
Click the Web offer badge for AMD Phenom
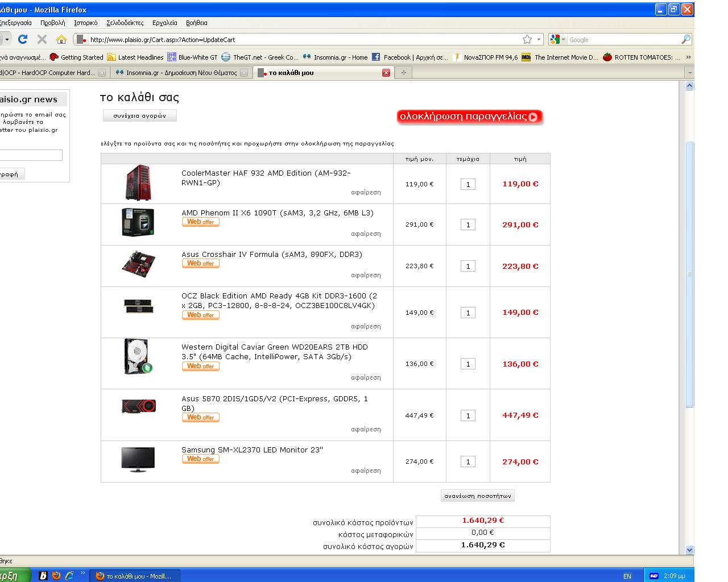200,222
